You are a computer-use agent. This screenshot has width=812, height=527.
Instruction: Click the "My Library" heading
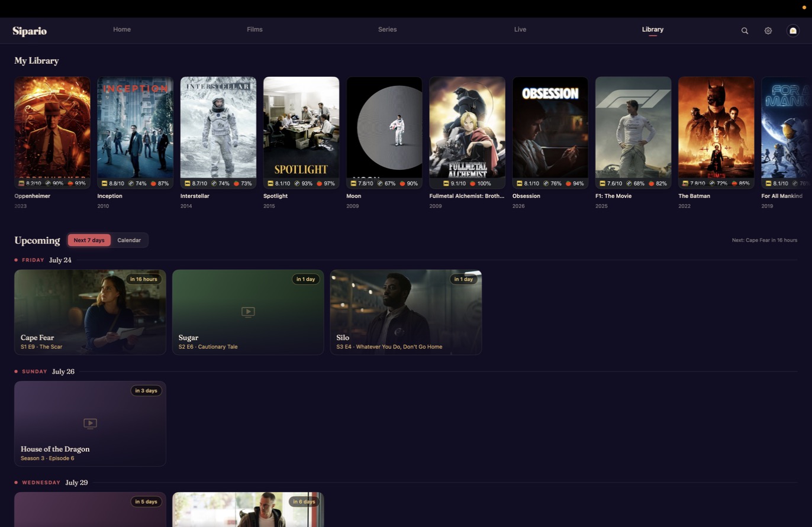click(x=37, y=60)
